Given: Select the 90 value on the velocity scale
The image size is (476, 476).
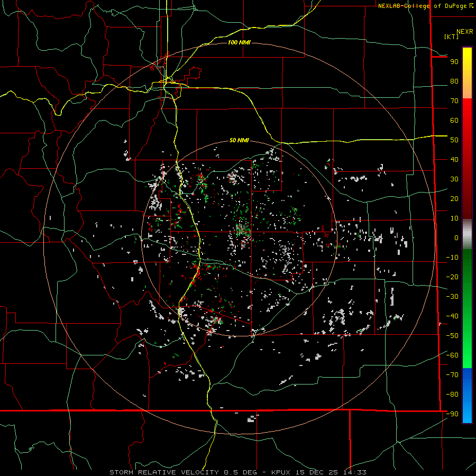Looking at the screenshot, I should tap(454, 62).
